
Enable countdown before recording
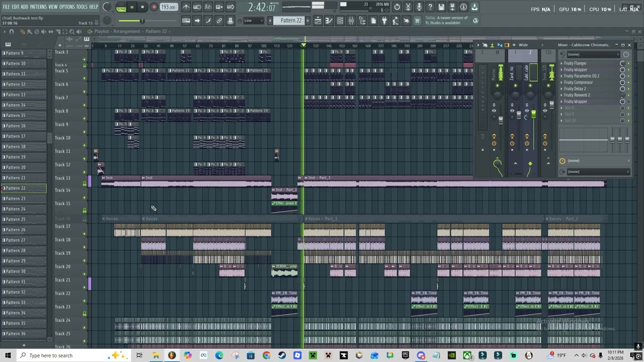pos(208,7)
